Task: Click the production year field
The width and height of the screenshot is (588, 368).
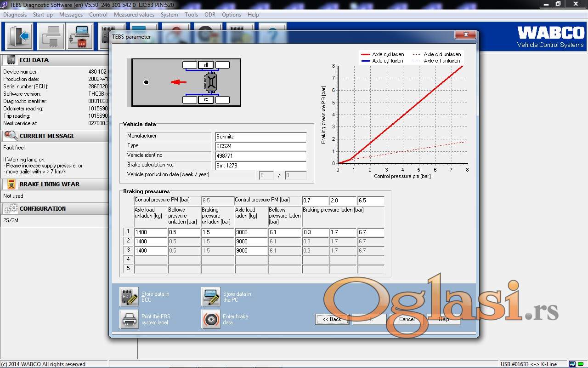Action: [x=295, y=175]
